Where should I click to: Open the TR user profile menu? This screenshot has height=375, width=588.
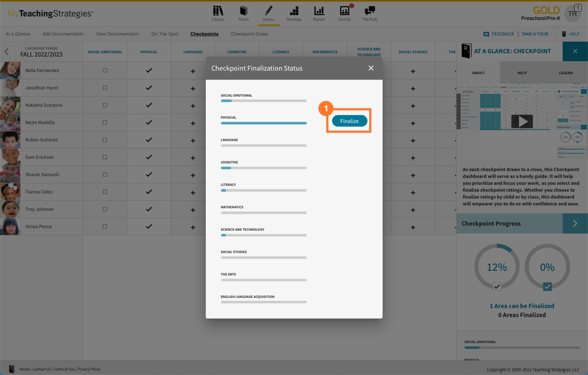point(572,14)
